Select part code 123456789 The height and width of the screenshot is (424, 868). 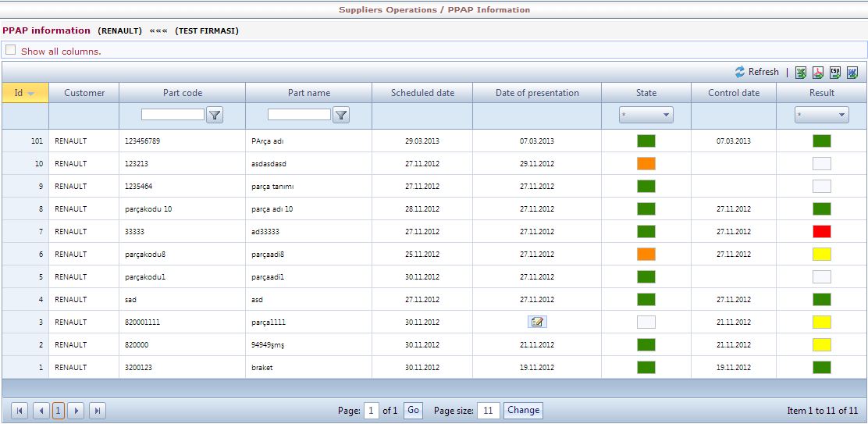click(x=143, y=141)
